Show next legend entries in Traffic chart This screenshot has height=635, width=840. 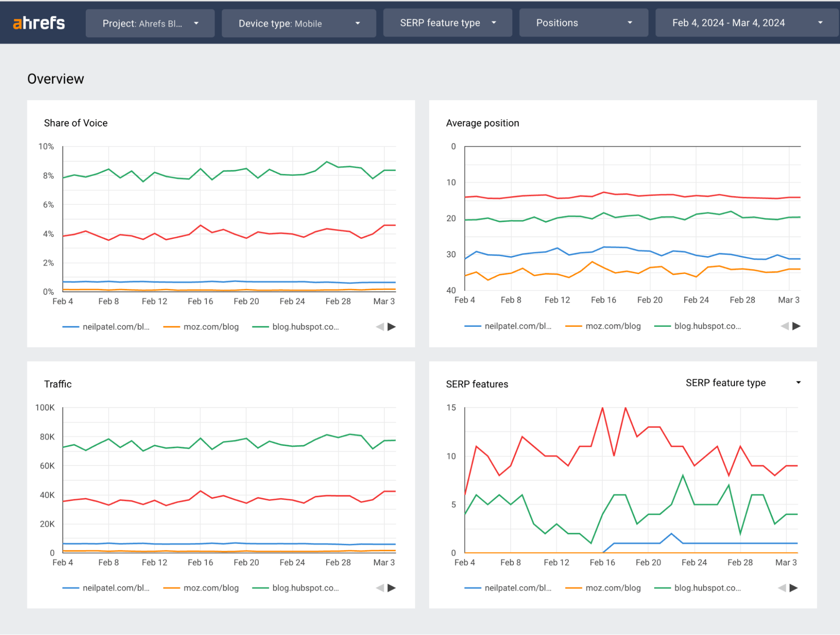392,588
